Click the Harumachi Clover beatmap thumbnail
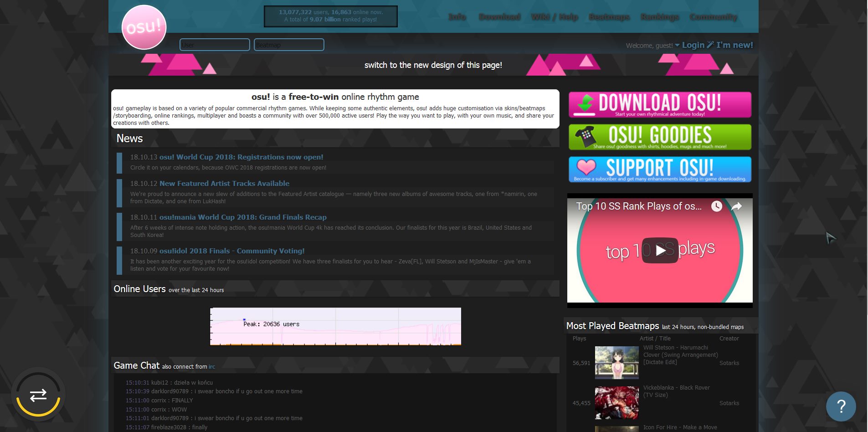This screenshot has height=432, width=868. [x=616, y=363]
